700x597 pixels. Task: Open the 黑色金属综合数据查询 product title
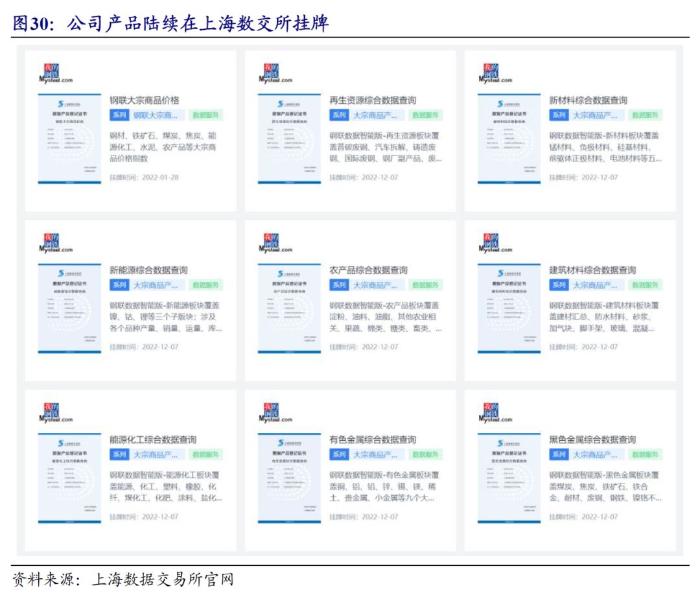click(592, 439)
